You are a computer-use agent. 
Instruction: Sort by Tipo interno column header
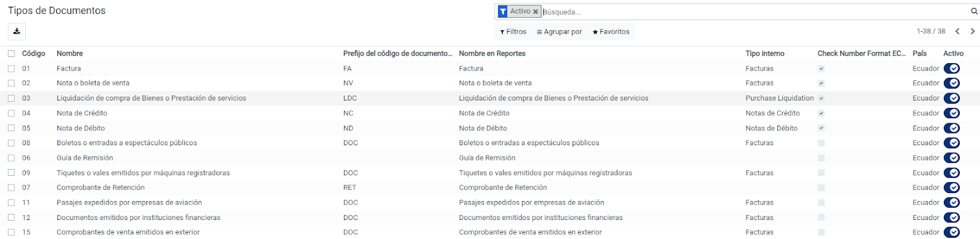(765, 53)
